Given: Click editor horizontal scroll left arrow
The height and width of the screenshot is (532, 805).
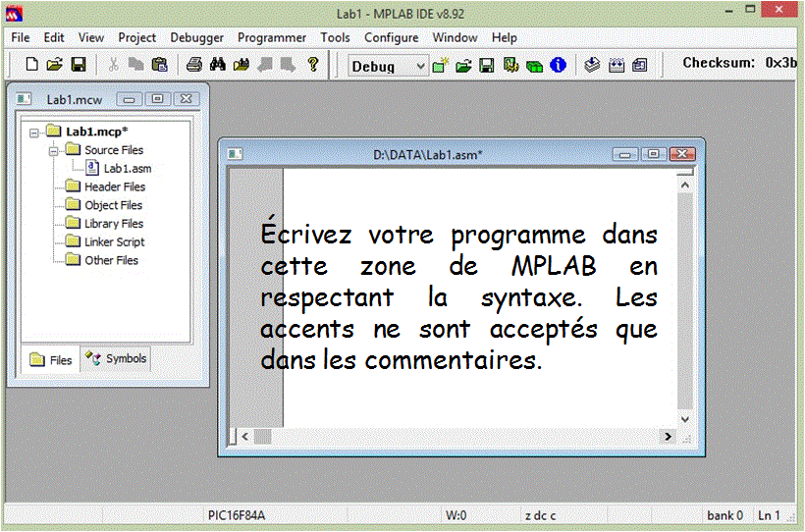Looking at the screenshot, I should (244, 437).
